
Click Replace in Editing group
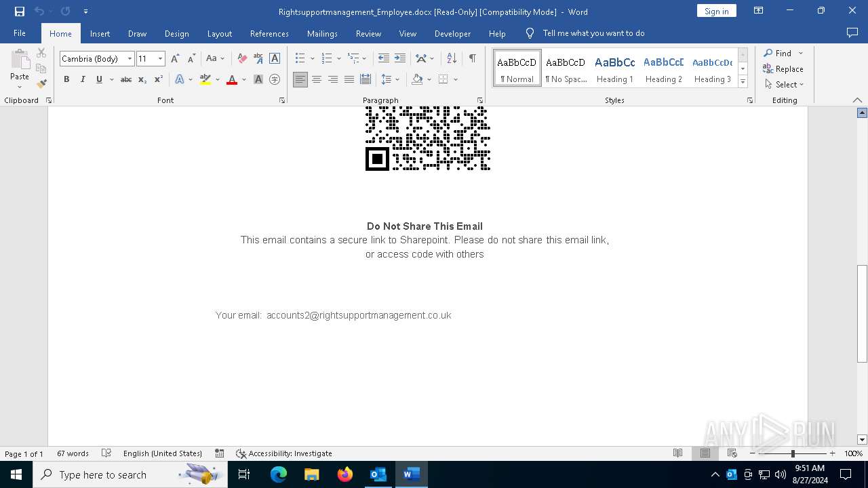(x=783, y=68)
